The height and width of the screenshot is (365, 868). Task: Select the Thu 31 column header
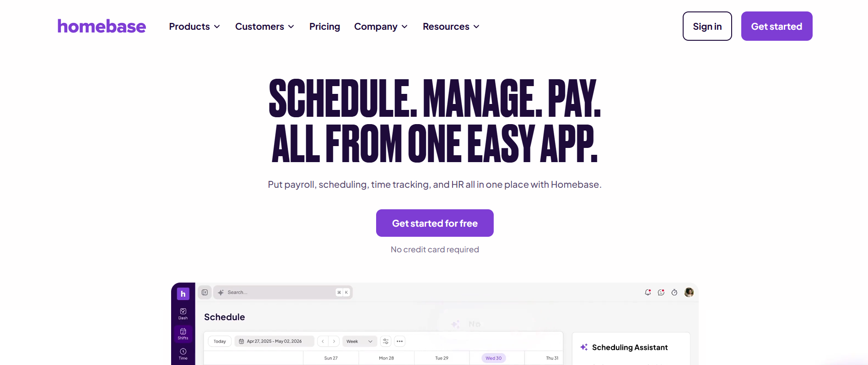pos(552,358)
